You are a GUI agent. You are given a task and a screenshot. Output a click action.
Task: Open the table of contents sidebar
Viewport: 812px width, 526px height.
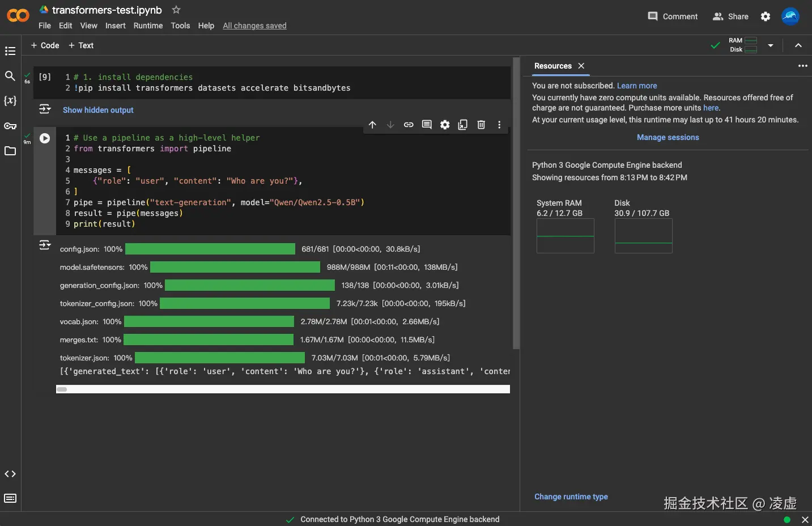point(10,51)
